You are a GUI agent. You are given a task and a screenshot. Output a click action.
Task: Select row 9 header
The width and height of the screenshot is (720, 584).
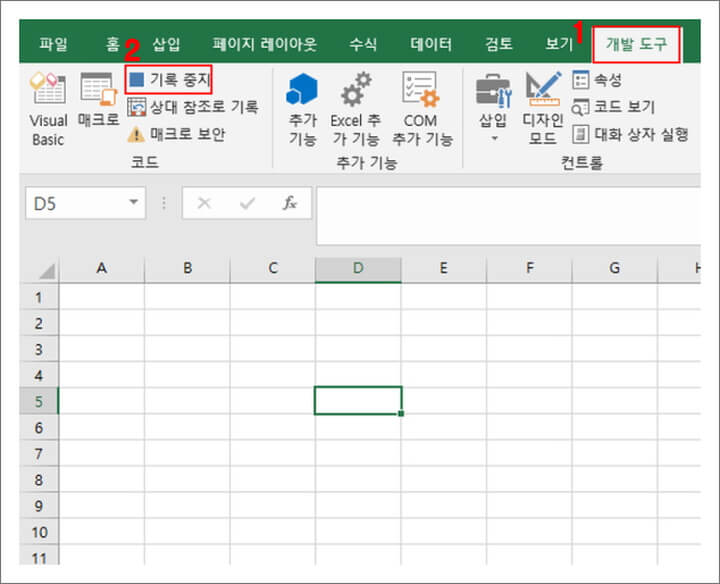point(39,506)
